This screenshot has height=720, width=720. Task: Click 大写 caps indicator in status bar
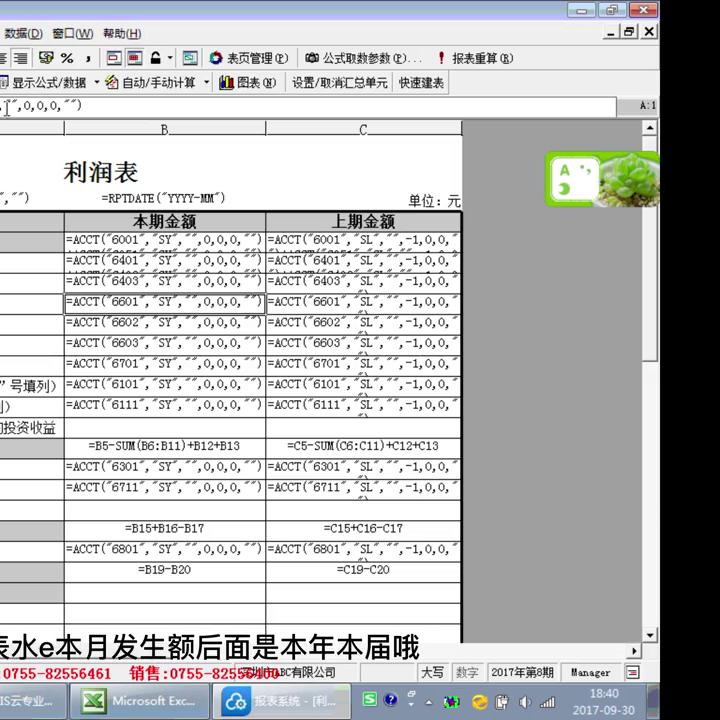(x=432, y=673)
